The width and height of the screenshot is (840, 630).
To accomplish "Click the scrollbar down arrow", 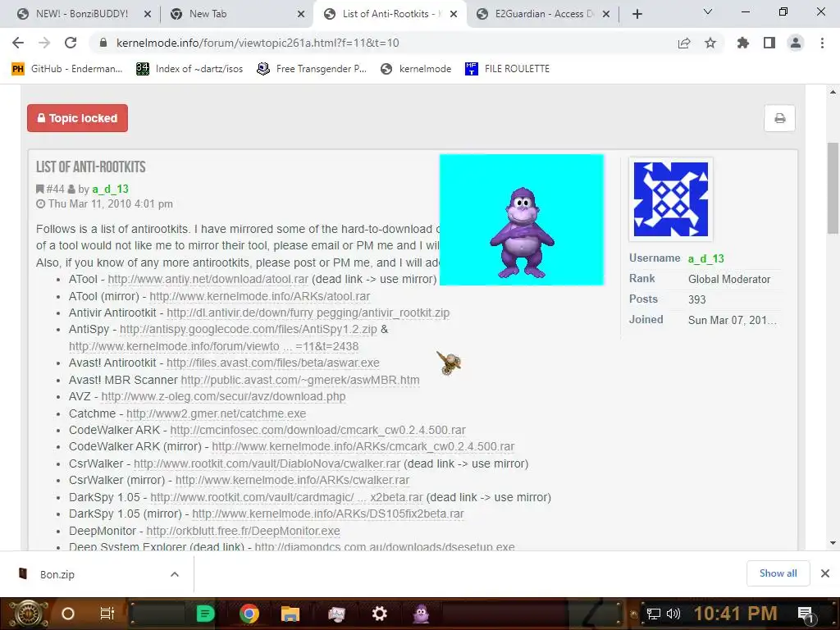I will 833,543.
